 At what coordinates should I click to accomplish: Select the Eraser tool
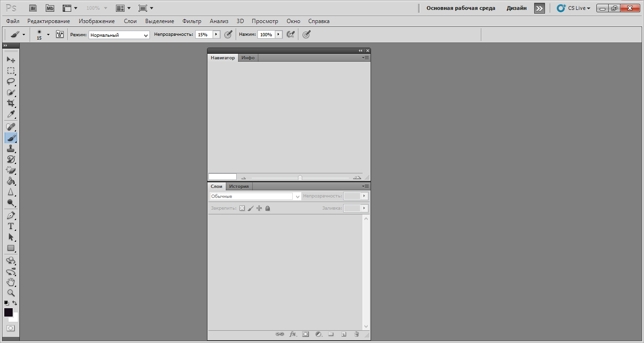10,171
